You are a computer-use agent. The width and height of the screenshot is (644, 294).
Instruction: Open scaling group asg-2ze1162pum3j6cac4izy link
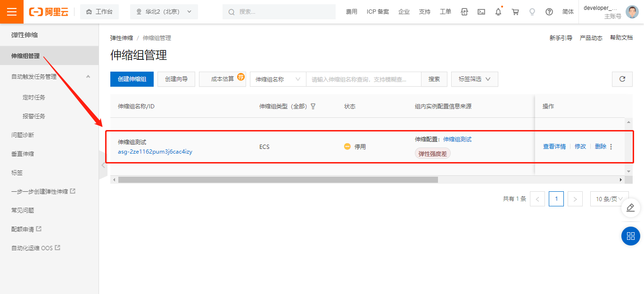point(155,152)
